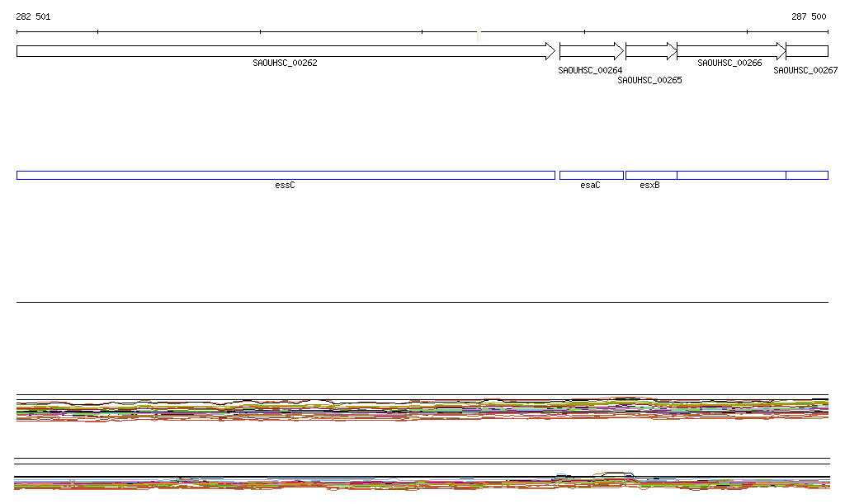Click the start coordinate 282 501
Image resolution: width=845 pixels, height=504 pixels.
coord(33,16)
